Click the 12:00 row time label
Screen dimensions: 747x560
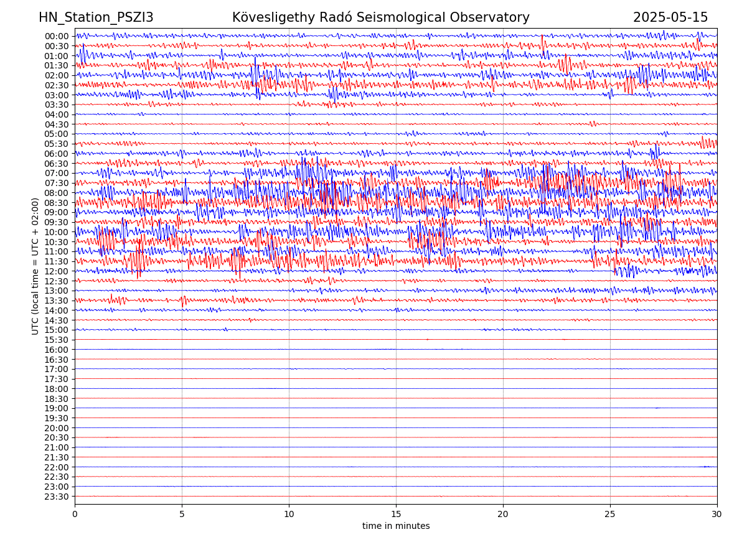57,271
